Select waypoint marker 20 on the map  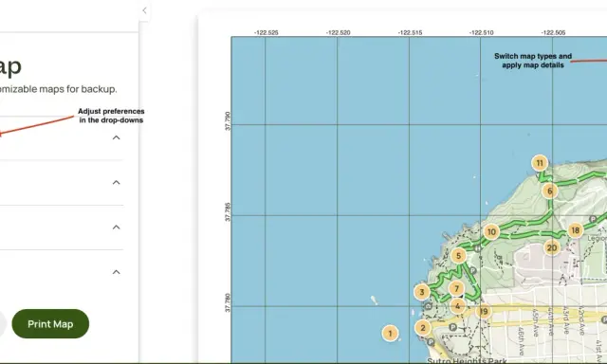pyautogui.click(x=552, y=248)
